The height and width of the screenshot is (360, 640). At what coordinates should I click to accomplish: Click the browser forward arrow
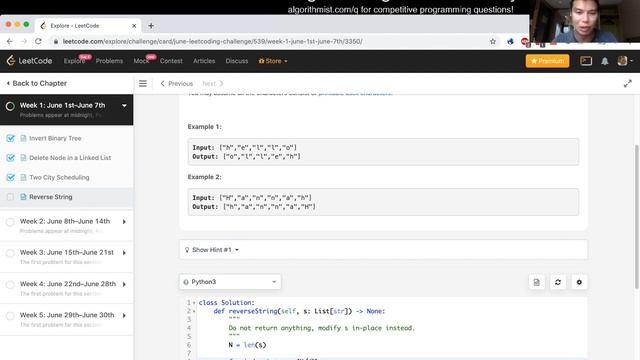24,41
